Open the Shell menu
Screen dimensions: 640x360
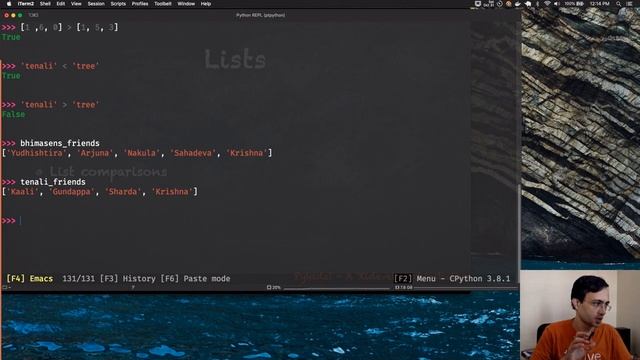[x=45, y=4]
